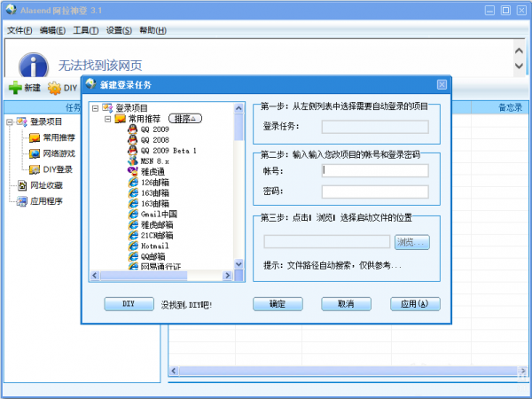
Task: Close the 新建登录任务 dialog
Action: click(442, 84)
